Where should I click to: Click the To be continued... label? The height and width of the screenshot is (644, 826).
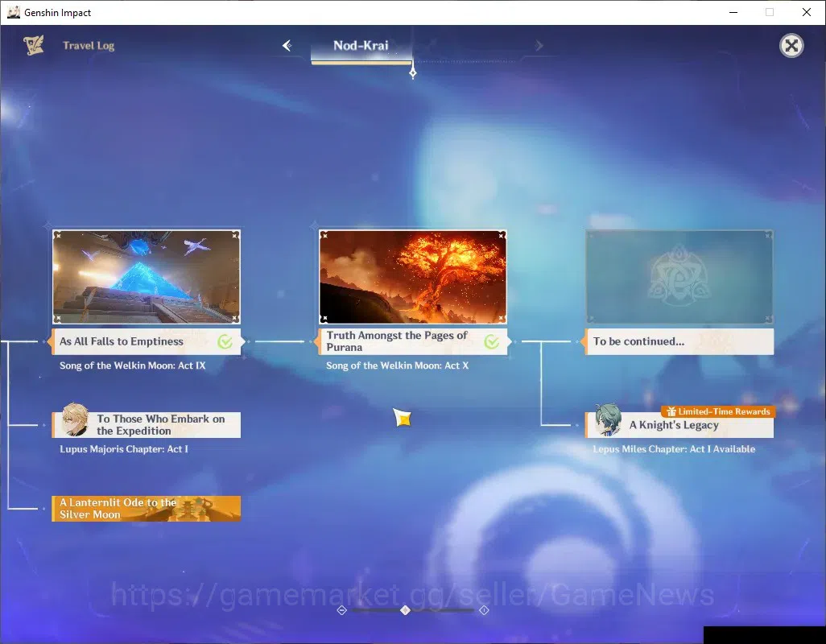[x=639, y=341]
